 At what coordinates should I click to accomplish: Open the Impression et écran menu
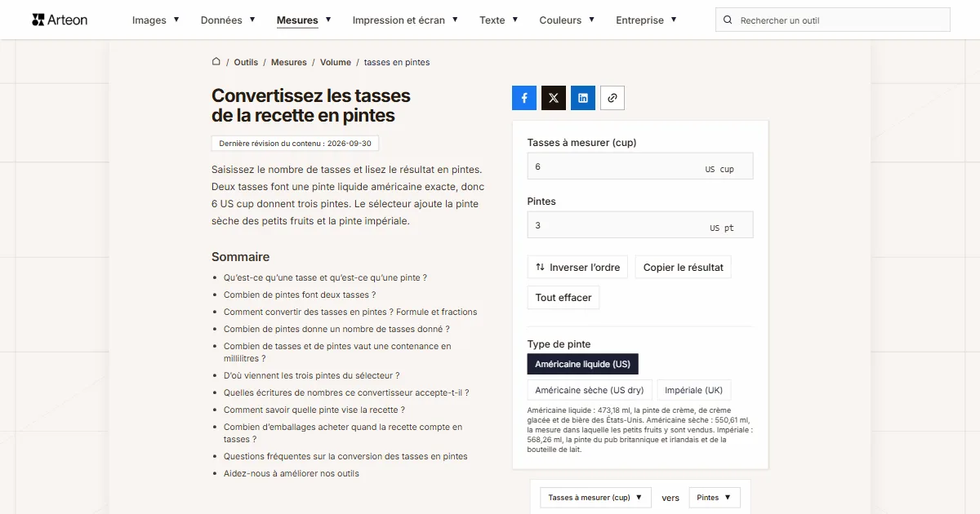pos(405,20)
